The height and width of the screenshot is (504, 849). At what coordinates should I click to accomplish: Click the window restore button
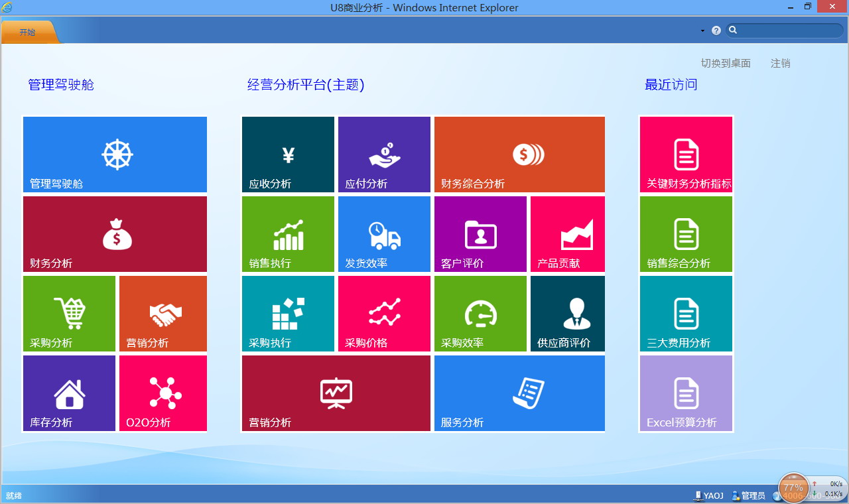[x=808, y=7]
